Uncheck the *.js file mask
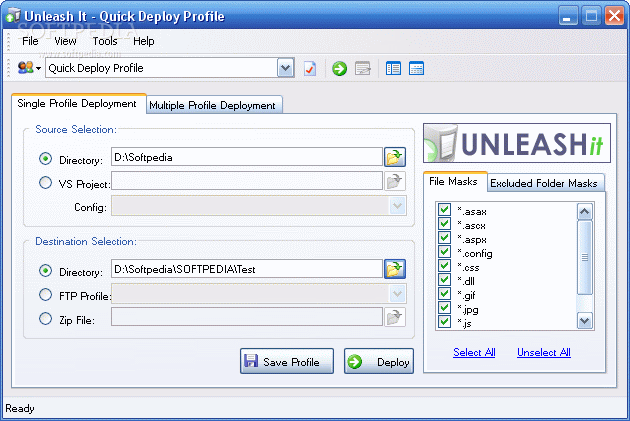This screenshot has height=421, width=630. pos(444,322)
